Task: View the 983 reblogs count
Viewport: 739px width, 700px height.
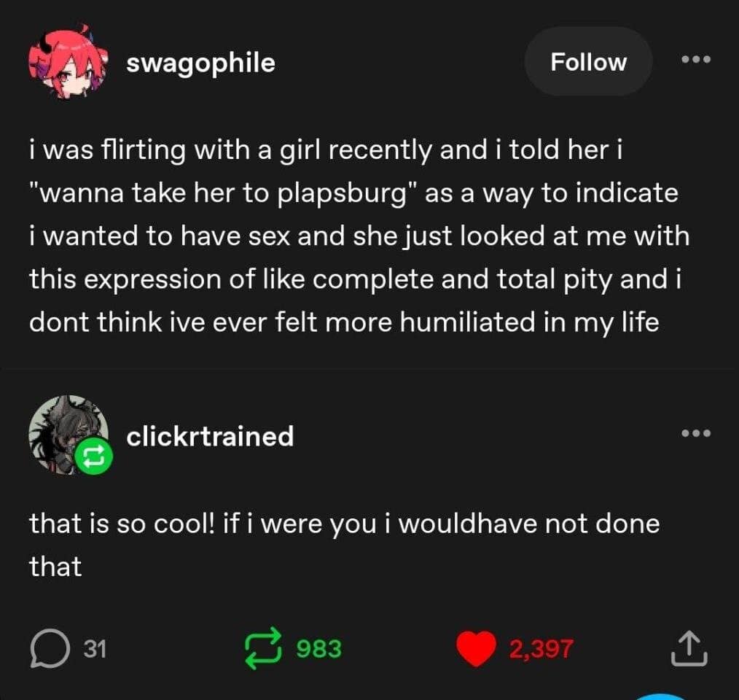Action: (318, 648)
